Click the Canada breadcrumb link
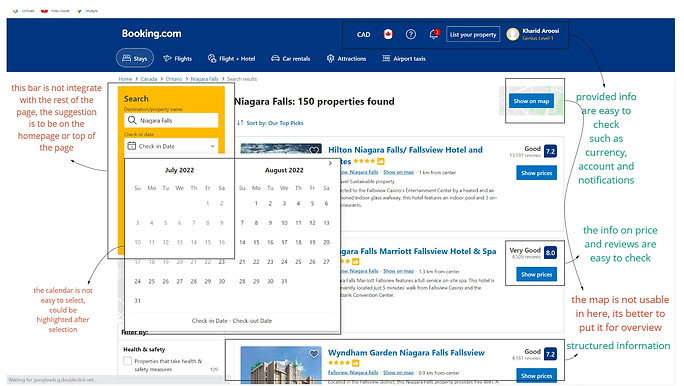Image resolution: width=684 pixels, height=386 pixels. [x=149, y=79]
